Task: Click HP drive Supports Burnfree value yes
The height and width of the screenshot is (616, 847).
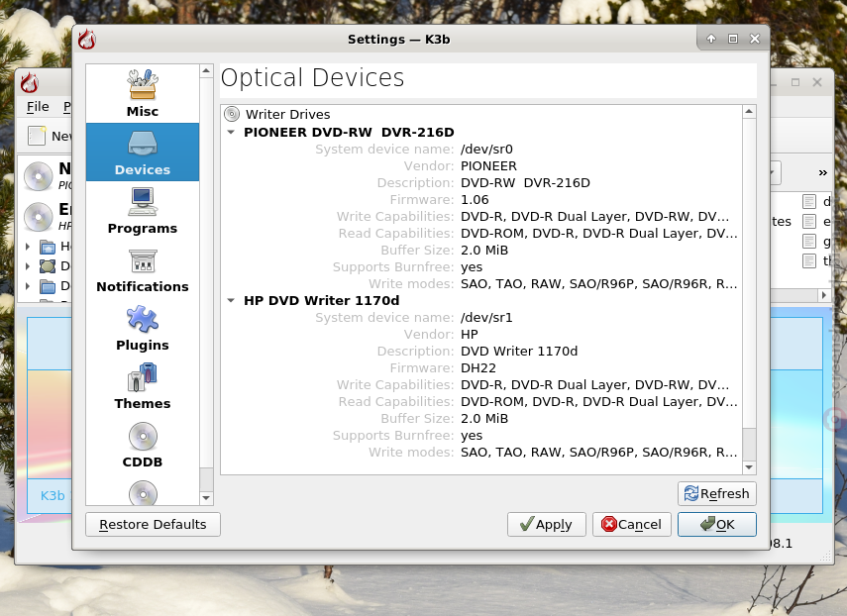Action: (x=471, y=436)
